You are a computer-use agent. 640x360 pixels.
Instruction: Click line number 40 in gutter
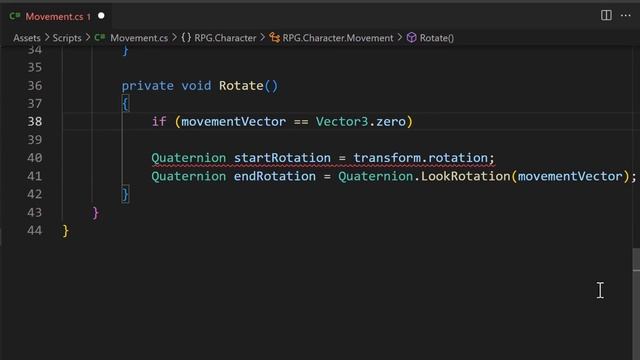point(35,158)
